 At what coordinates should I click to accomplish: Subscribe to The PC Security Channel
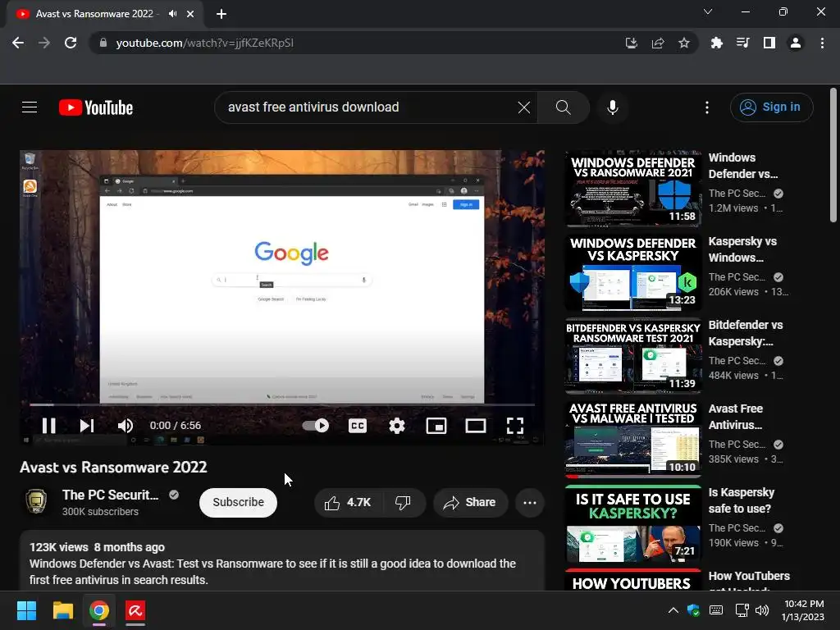[239, 503]
